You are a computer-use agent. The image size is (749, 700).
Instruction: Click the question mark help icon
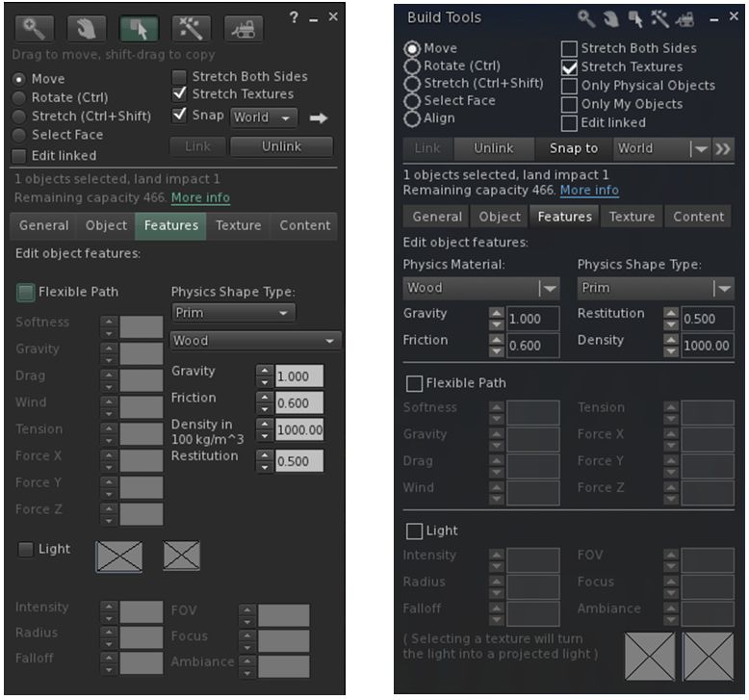click(x=294, y=17)
